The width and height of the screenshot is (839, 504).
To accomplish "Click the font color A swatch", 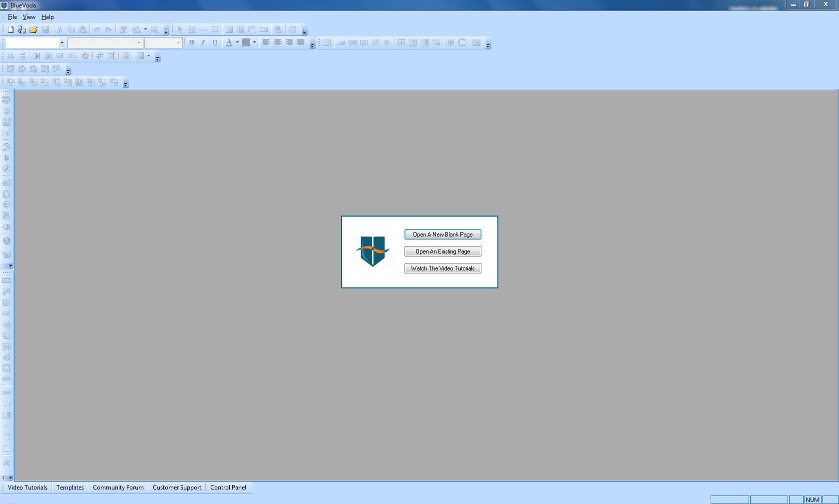I will coord(229,42).
